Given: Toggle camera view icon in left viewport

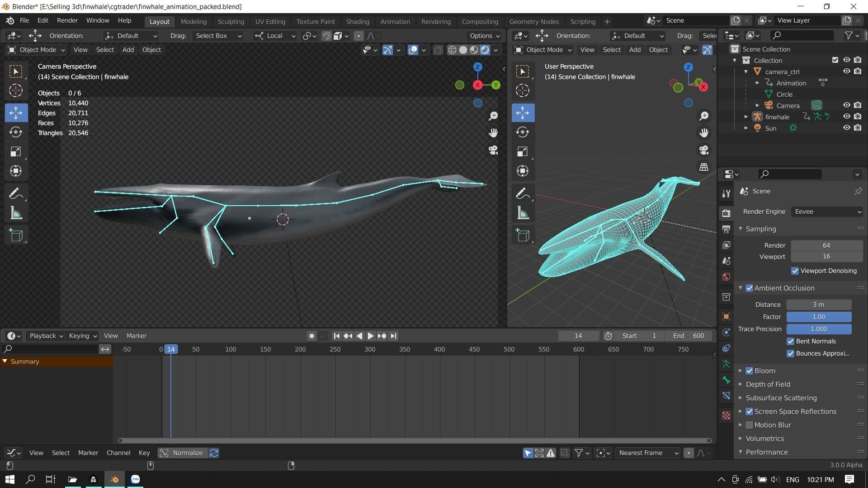Looking at the screenshot, I should point(493,150).
